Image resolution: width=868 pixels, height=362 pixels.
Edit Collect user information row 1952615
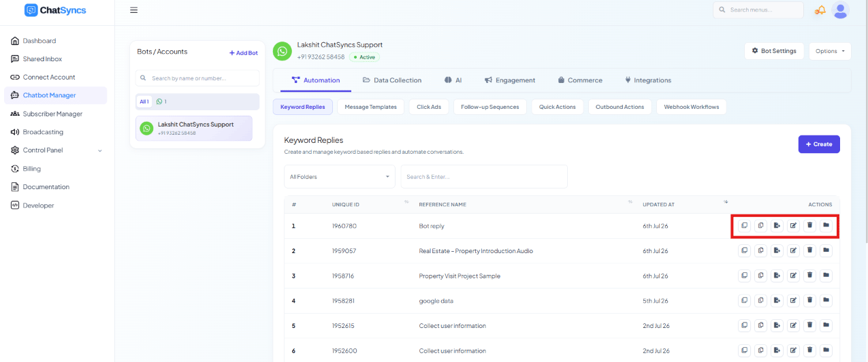[793, 325]
